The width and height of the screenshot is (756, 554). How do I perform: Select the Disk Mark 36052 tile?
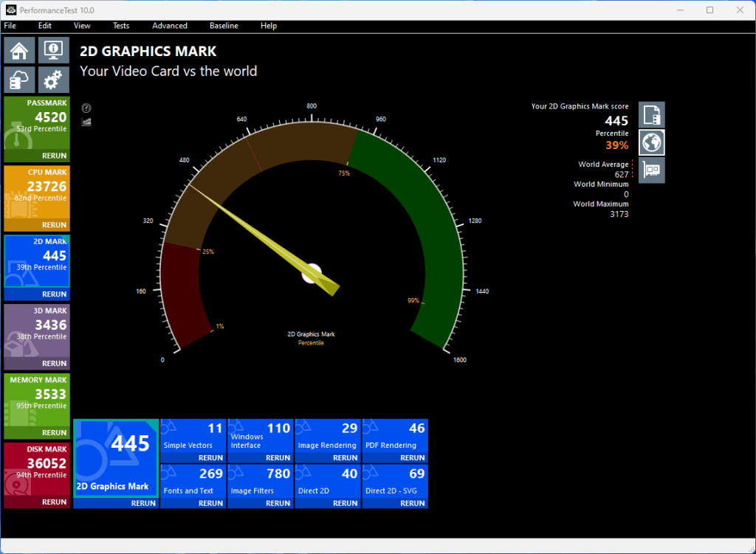pos(37,468)
